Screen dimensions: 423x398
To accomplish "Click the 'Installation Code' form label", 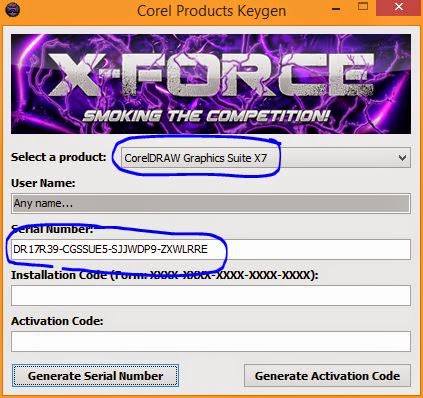I will (x=165, y=275).
